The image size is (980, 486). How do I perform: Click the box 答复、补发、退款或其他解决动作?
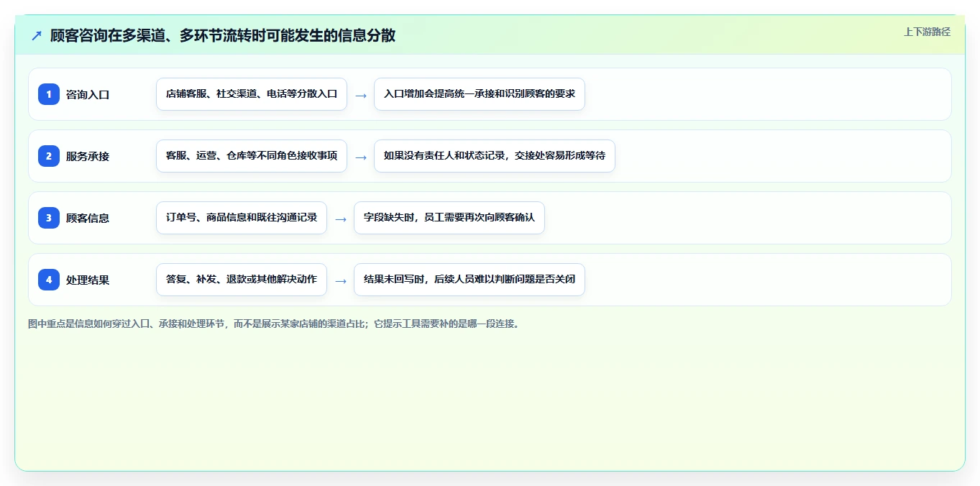click(242, 280)
